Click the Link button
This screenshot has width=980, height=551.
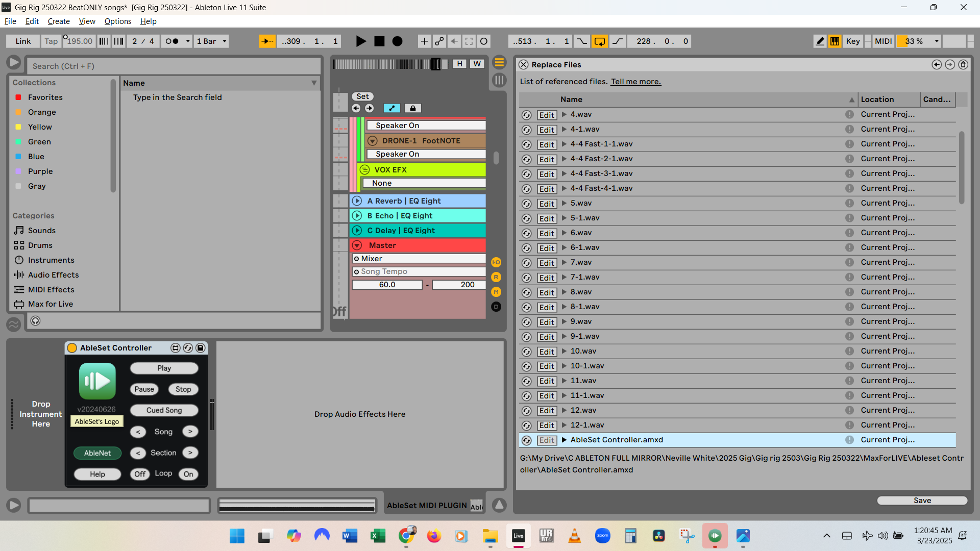(x=23, y=41)
